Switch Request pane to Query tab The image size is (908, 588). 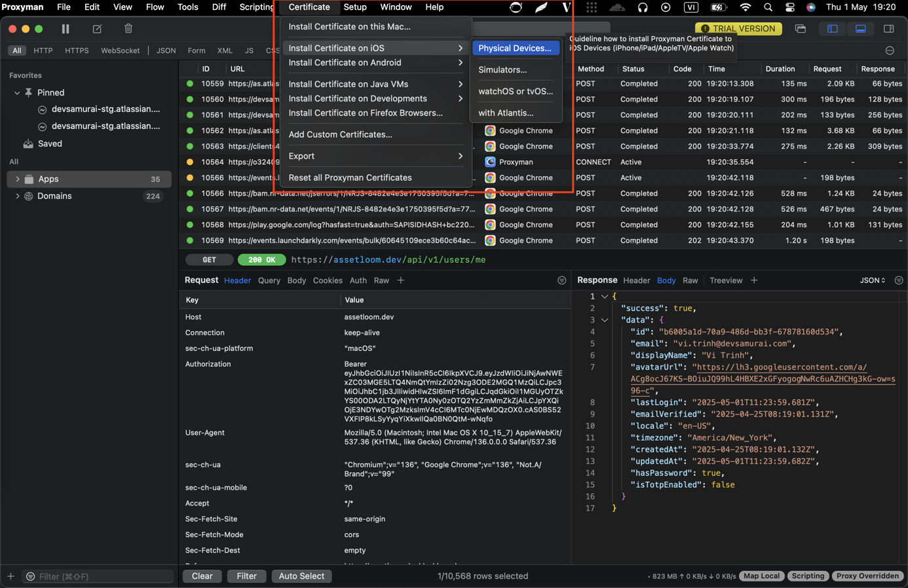(x=269, y=280)
